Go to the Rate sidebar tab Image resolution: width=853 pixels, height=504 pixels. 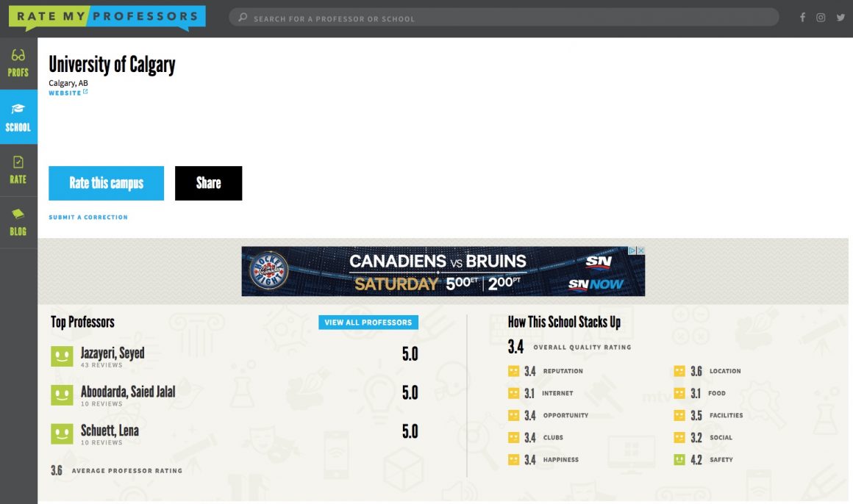click(18, 170)
